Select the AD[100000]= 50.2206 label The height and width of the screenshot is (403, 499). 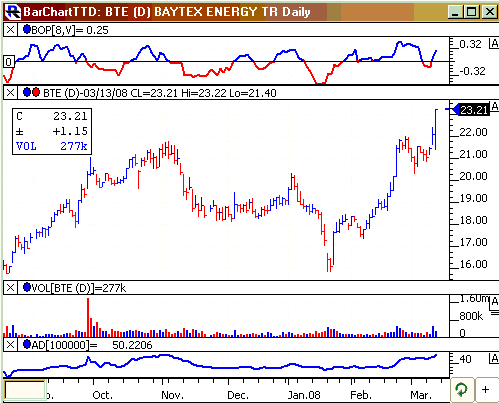click(x=92, y=345)
